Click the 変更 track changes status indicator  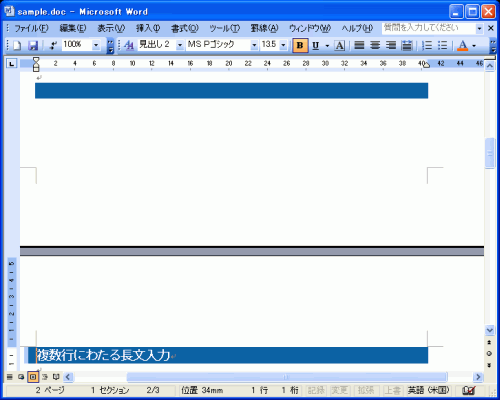click(340, 390)
